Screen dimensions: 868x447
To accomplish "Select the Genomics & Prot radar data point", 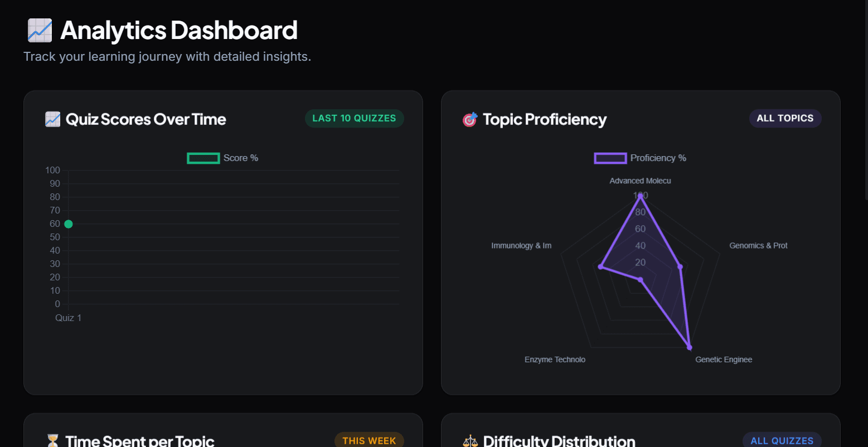I will pyautogui.click(x=680, y=267).
